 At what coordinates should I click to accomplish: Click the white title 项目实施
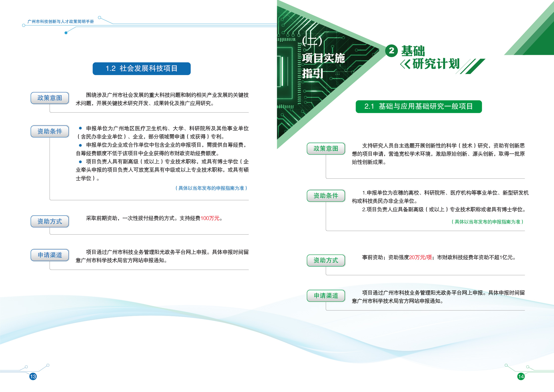[323, 58]
